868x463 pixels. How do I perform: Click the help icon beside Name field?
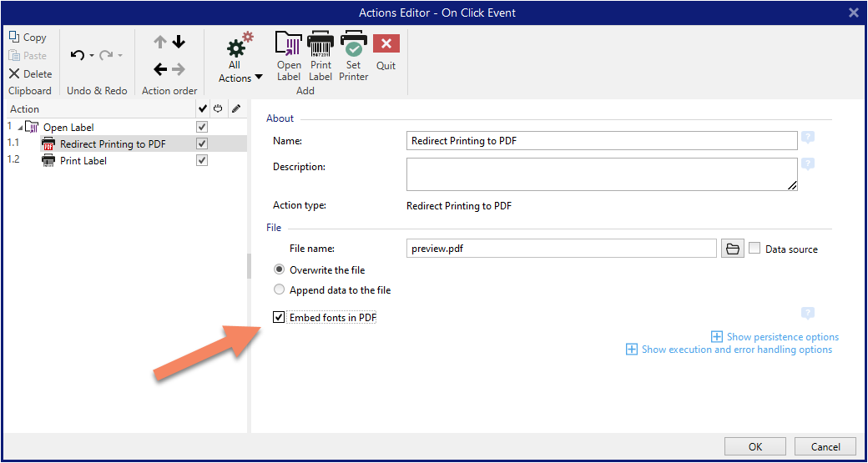tap(808, 138)
